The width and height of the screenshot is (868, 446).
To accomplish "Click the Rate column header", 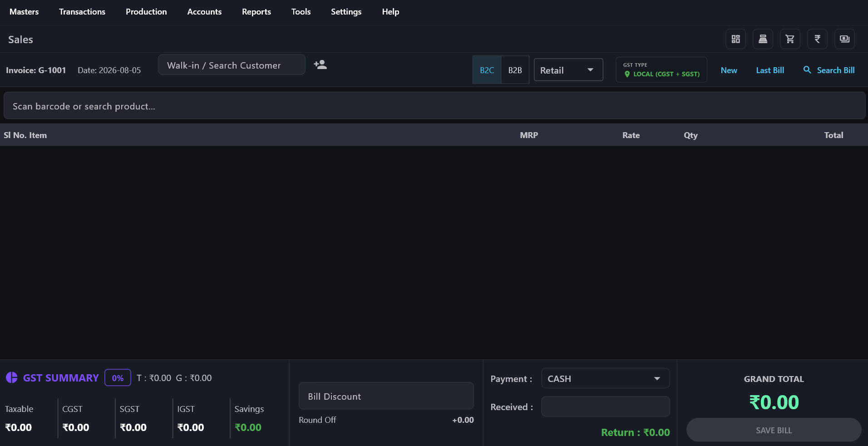I will 631,135.
